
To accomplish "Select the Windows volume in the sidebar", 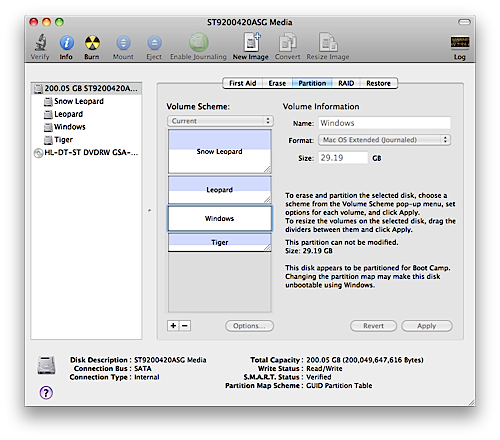I will coord(86,127).
